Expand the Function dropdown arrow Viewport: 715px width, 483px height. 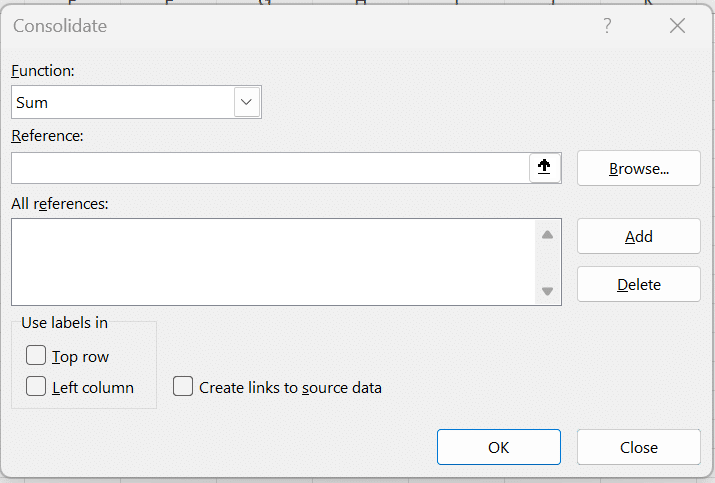coord(247,102)
